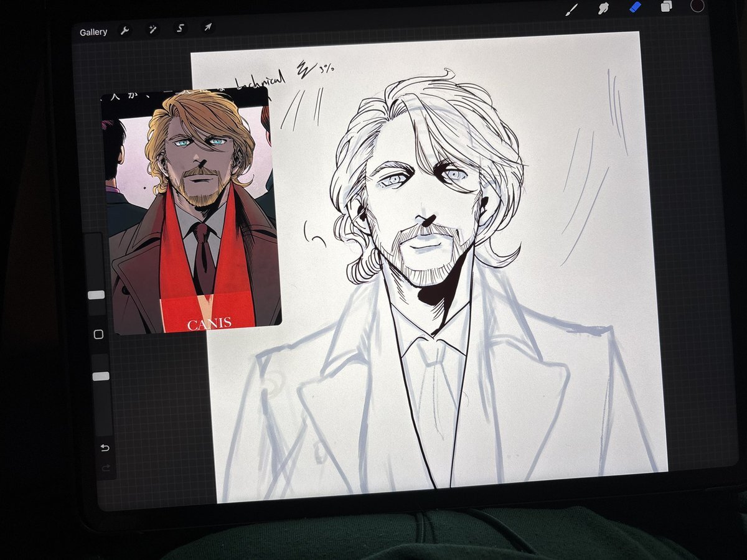Image resolution: width=747 pixels, height=560 pixels.
Task: Open the Layers panel
Action: tap(666, 6)
